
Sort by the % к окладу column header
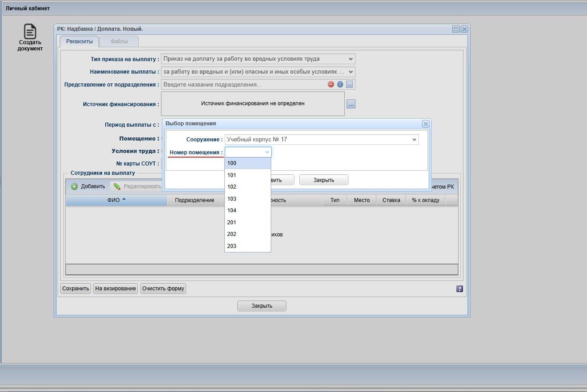(426, 200)
